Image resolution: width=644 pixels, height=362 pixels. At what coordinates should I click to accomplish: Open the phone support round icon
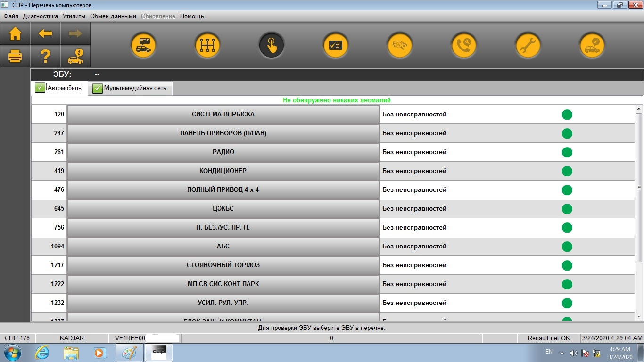coord(464,45)
